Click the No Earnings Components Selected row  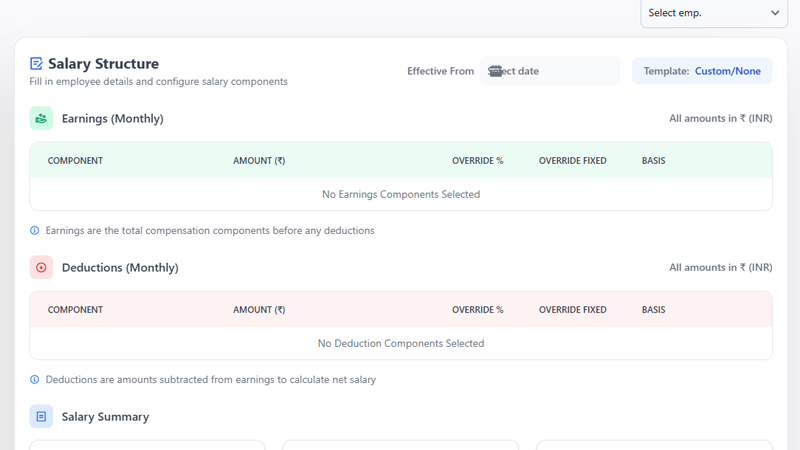click(x=400, y=194)
